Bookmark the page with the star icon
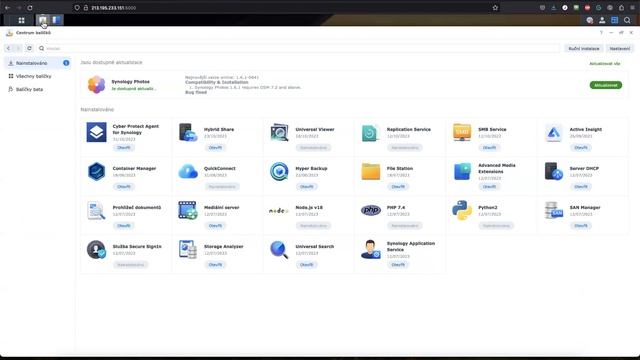This screenshot has width=640, height=360. click(x=495, y=8)
